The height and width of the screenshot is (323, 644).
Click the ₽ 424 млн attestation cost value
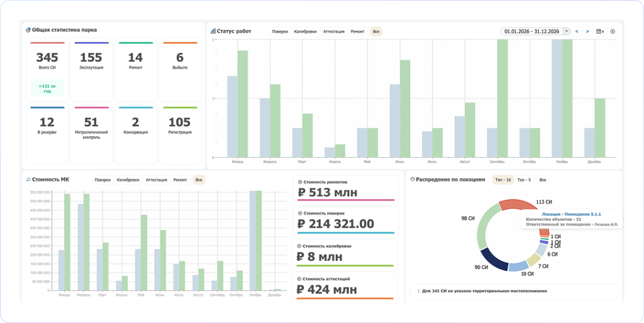(x=327, y=289)
